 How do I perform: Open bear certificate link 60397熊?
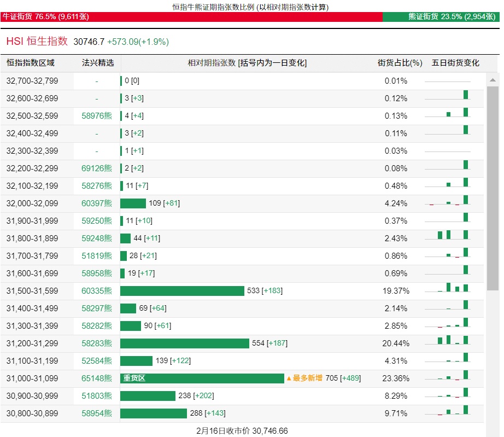97,203
